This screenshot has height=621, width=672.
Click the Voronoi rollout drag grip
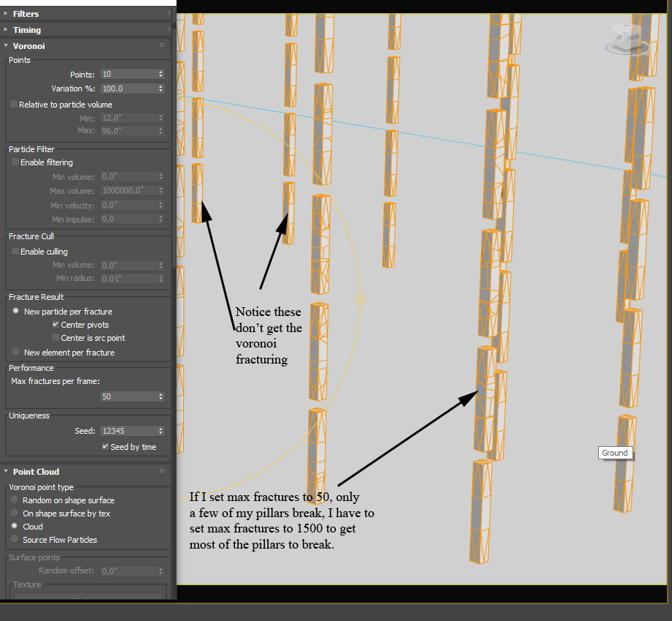coord(163,45)
